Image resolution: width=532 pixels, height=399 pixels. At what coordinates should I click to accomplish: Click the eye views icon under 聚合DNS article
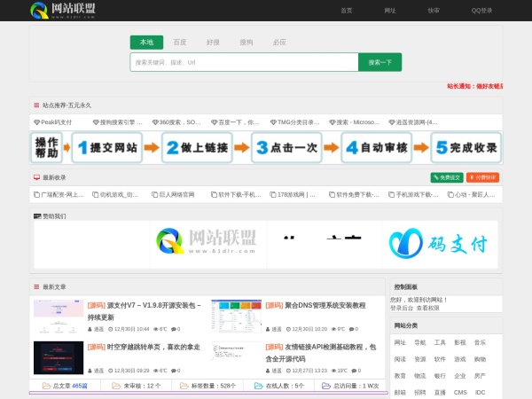click(334, 329)
